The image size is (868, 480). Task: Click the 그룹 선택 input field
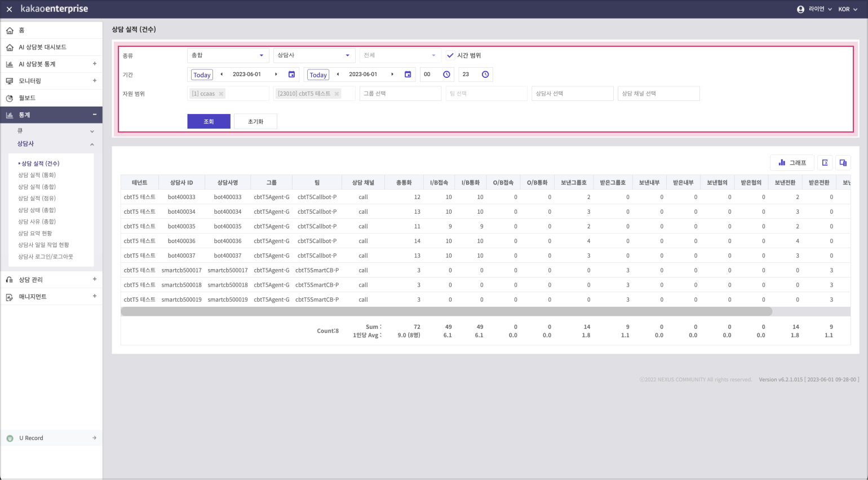(400, 94)
